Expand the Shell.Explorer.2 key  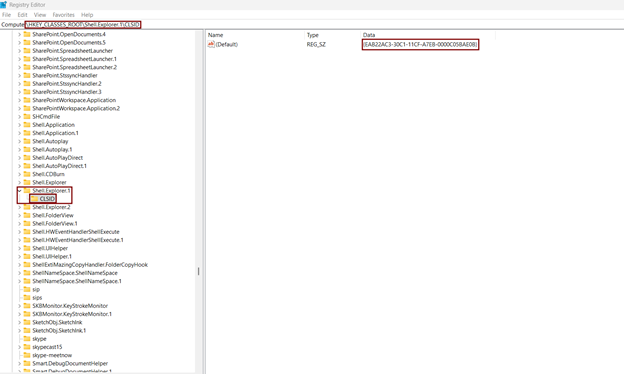click(20, 207)
